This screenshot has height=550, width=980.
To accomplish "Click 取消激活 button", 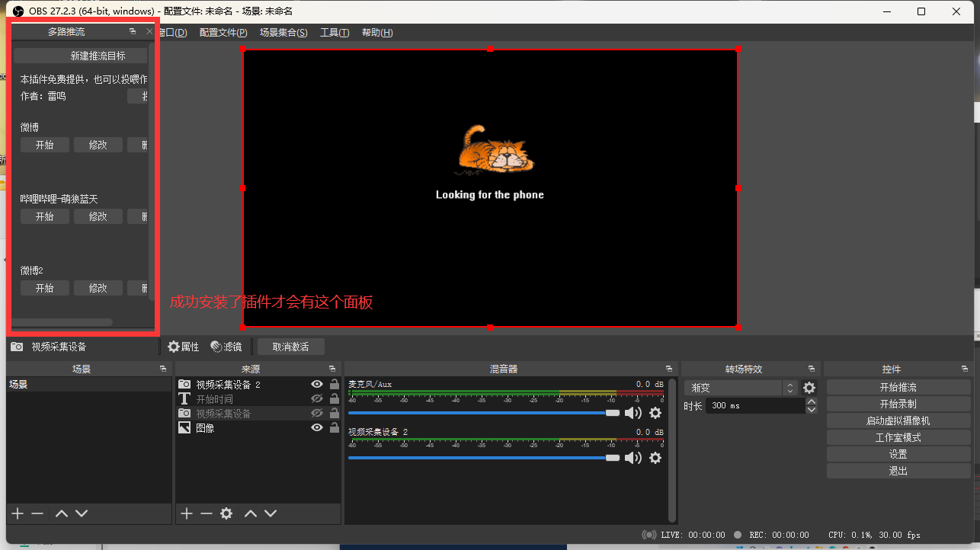I will (291, 347).
